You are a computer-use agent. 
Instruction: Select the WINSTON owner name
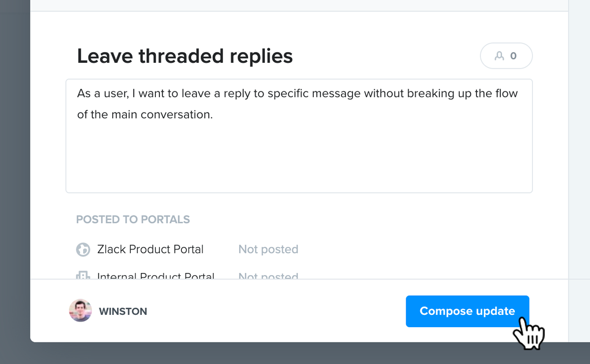123,311
